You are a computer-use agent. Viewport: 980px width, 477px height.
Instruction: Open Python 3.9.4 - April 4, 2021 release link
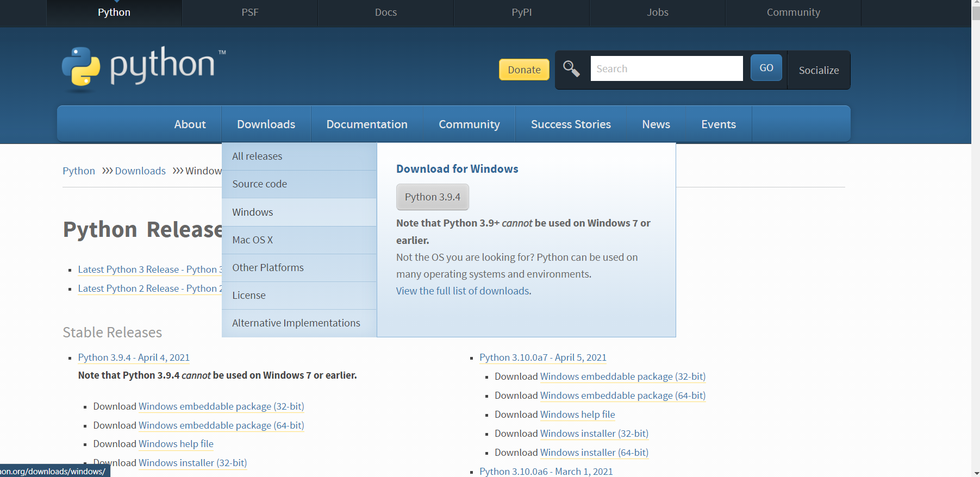pyautogui.click(x=134, y=357)
